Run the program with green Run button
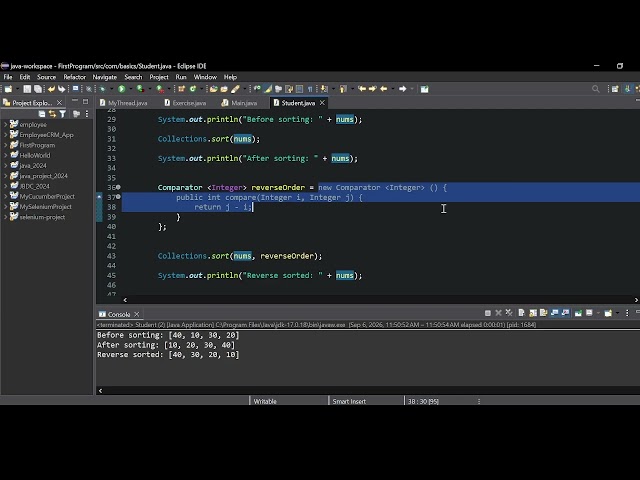Viewport: 640px width, 480px height. pos(122,89)
